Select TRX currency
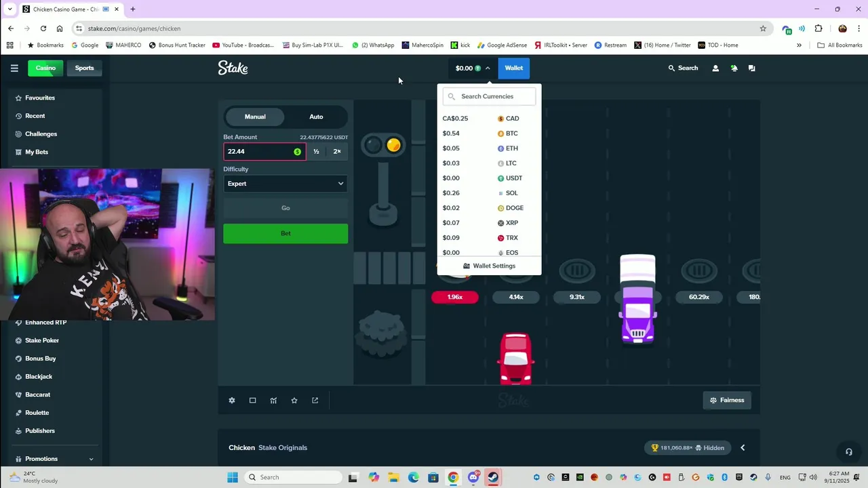 [x=489, y=238]
